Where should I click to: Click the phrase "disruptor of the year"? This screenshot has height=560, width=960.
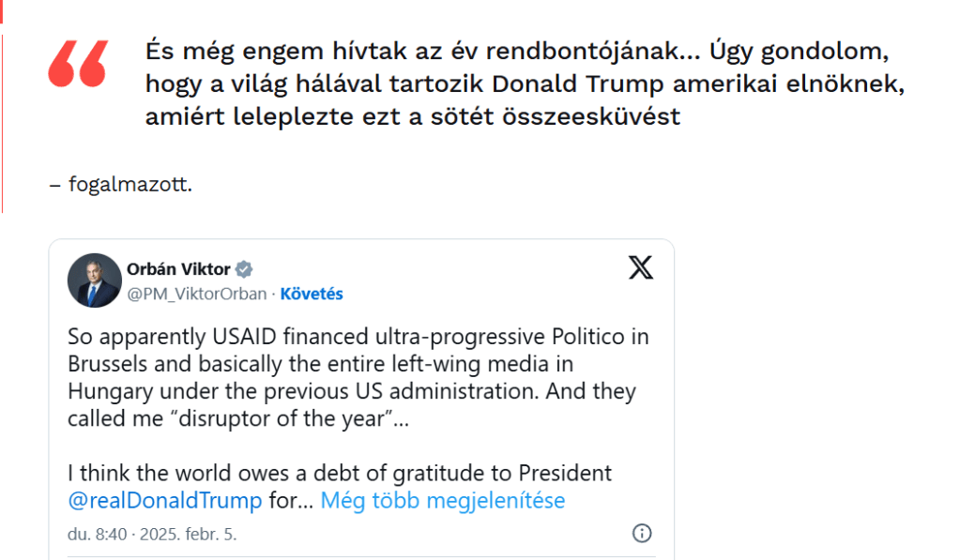click(278, 418)
